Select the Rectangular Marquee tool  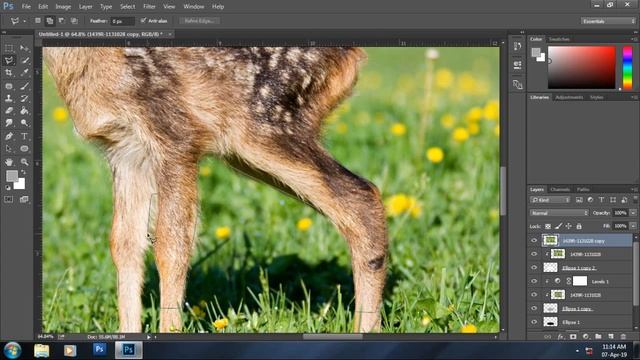[9, 48]
